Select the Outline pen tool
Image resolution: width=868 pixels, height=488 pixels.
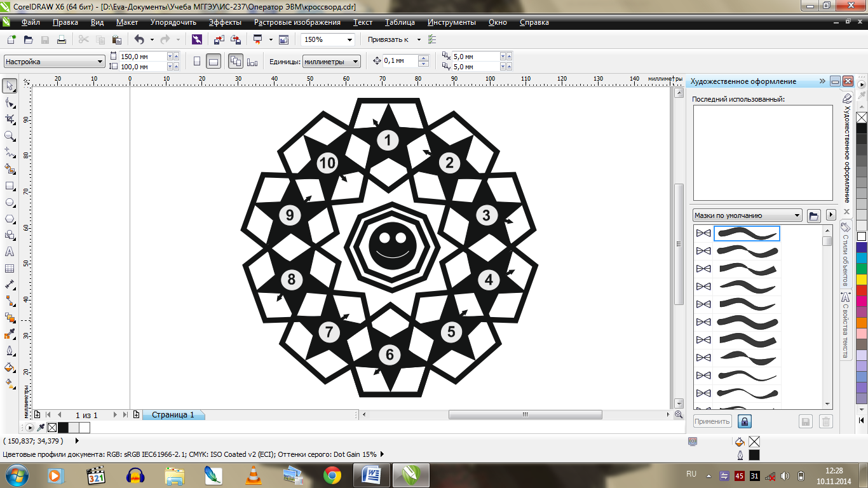click(10, 351)
